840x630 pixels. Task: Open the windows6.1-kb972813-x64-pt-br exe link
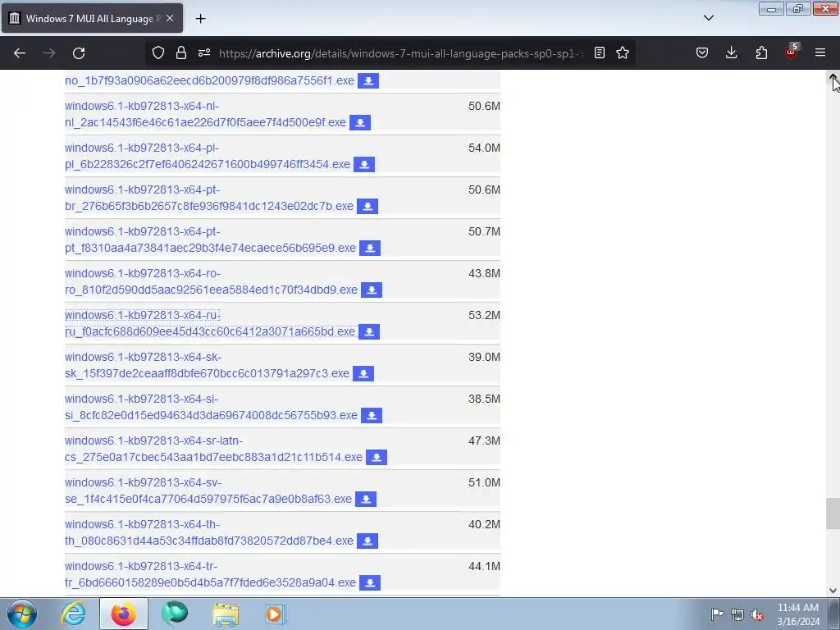pyautogui.click(x=209, y=198)
